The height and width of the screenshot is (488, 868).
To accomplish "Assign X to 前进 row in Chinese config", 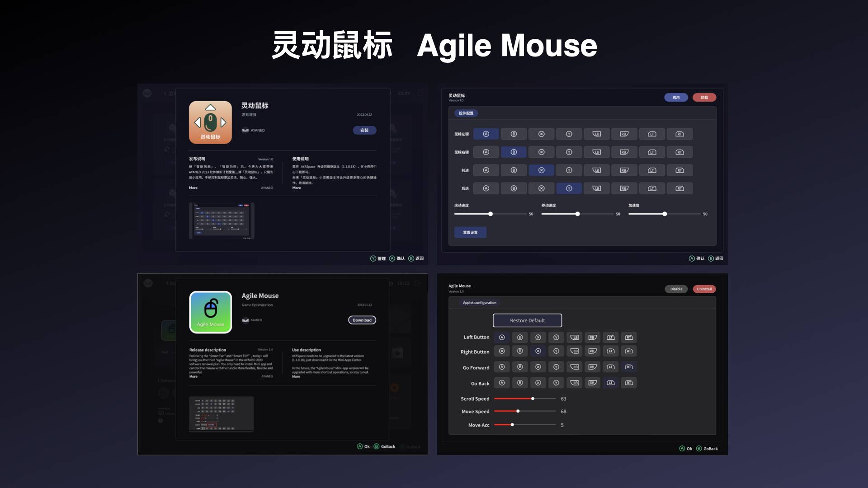I will [x=541, y=170].
